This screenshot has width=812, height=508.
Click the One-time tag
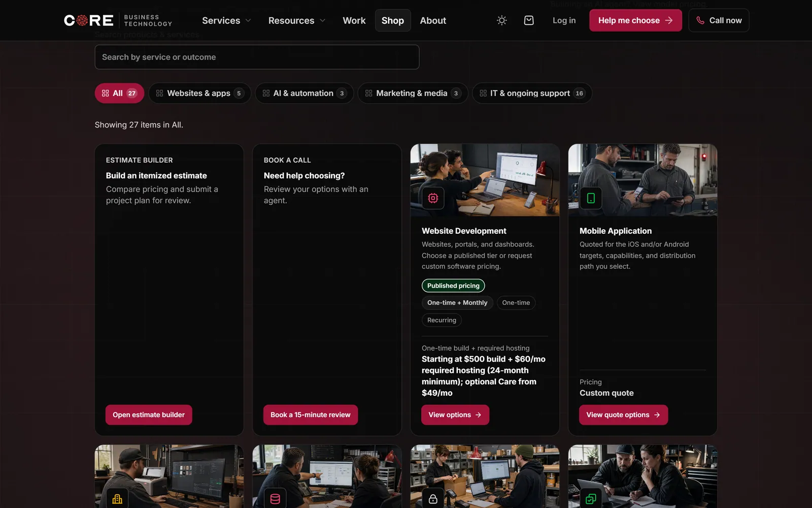pyautogui.click(x=516, y=303)
